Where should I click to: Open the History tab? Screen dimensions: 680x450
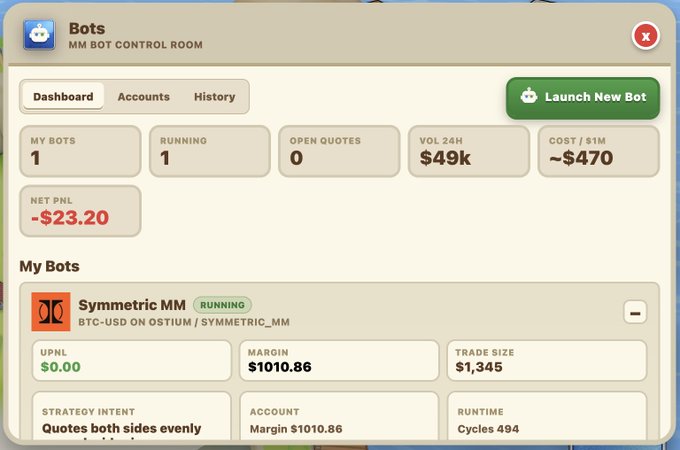click(214, 96)
